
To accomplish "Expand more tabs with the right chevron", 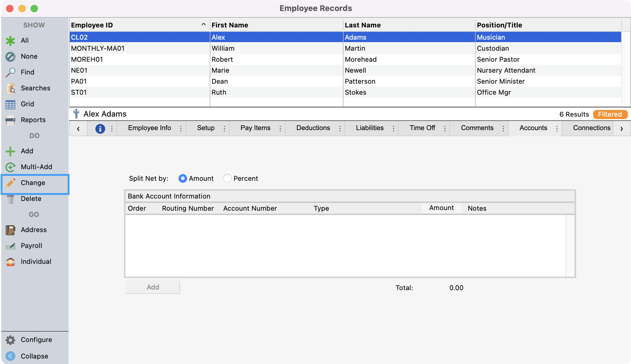I will 622,128.
